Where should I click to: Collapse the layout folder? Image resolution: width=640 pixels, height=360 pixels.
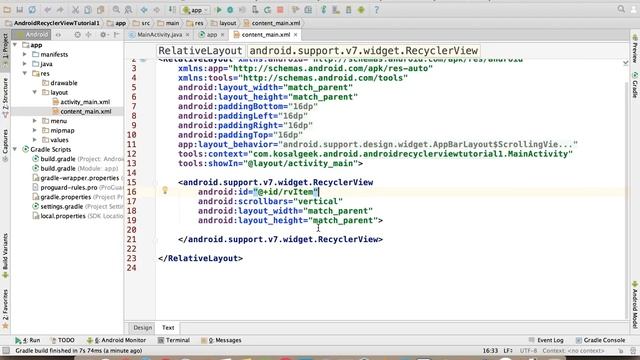click(35, 92)
